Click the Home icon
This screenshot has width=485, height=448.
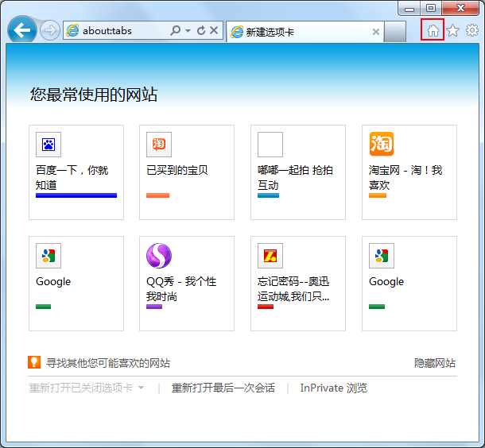433,29
